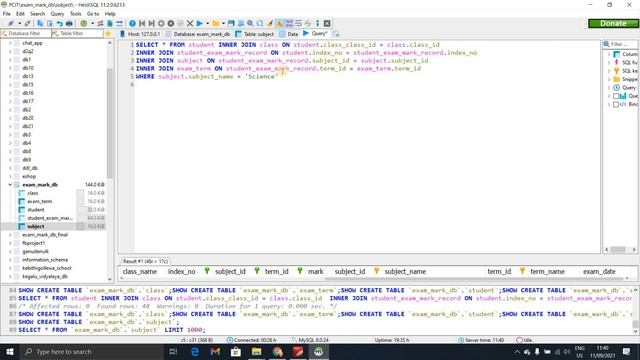Click the yellow star favorites filter icon

[108, 33]
